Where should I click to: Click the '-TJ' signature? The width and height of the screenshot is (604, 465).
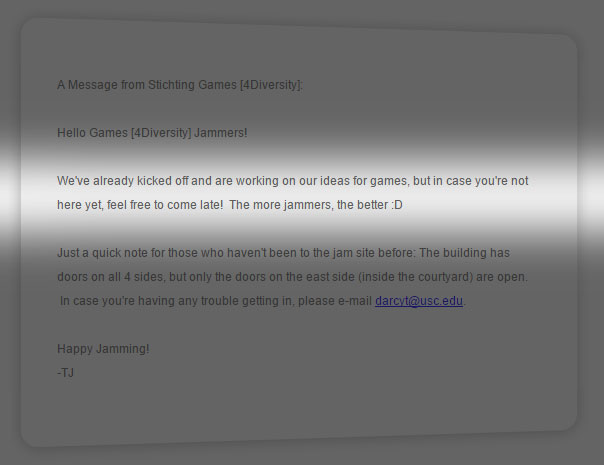[x=65, y=373]
